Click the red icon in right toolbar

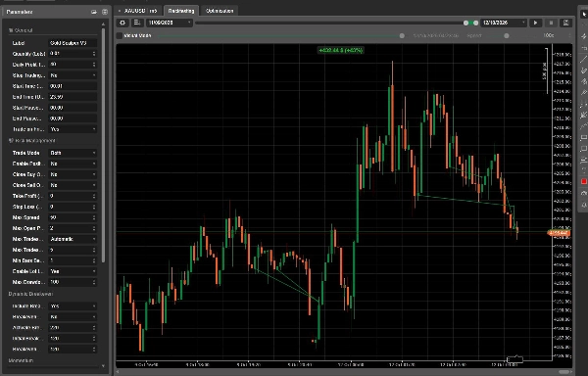(x=583, y=181)
